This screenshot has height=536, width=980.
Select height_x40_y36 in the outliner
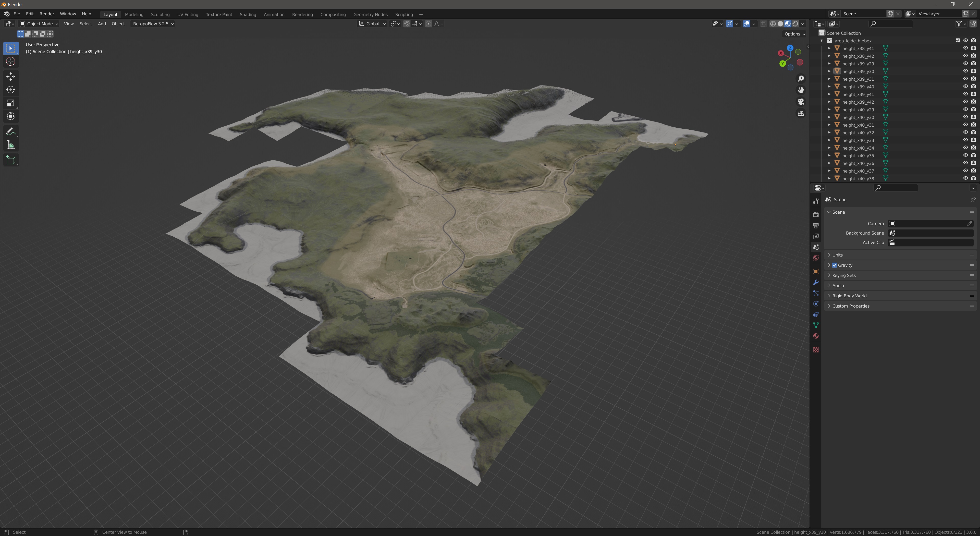(x=858, y=163)
